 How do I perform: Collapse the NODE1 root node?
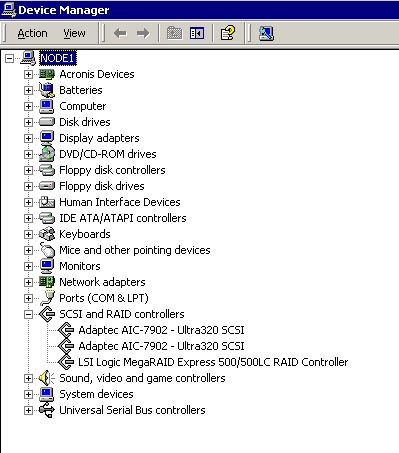click(x=10, y=58)
